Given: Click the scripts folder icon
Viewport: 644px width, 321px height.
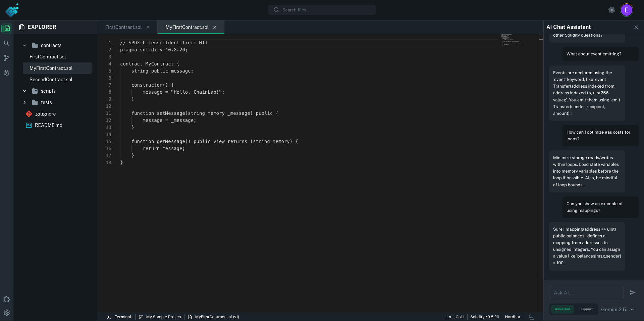Looking at the screenshot, I should point(35,91).
